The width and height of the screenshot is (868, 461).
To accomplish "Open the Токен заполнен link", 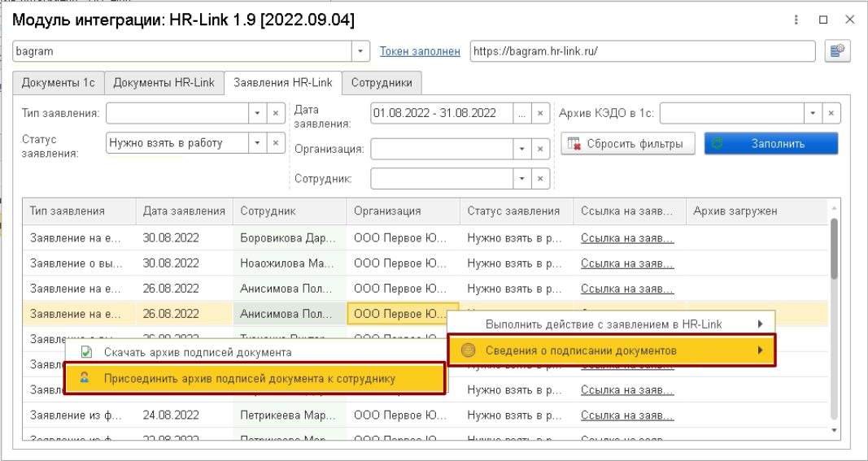I will (420, 51).
